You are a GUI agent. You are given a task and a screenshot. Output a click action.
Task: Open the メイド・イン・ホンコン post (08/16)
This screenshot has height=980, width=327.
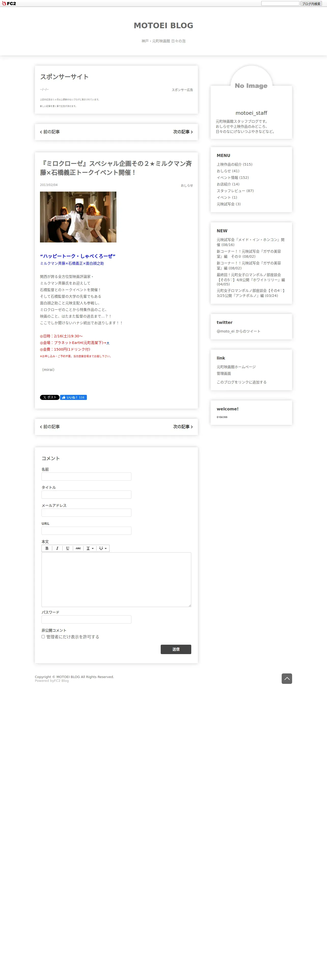251,242
